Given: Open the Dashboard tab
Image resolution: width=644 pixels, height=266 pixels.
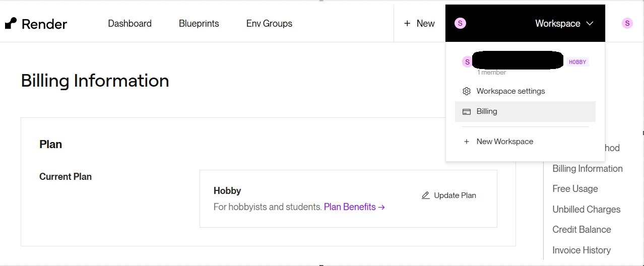Looking at the screenshot, I should click(130, 24).
